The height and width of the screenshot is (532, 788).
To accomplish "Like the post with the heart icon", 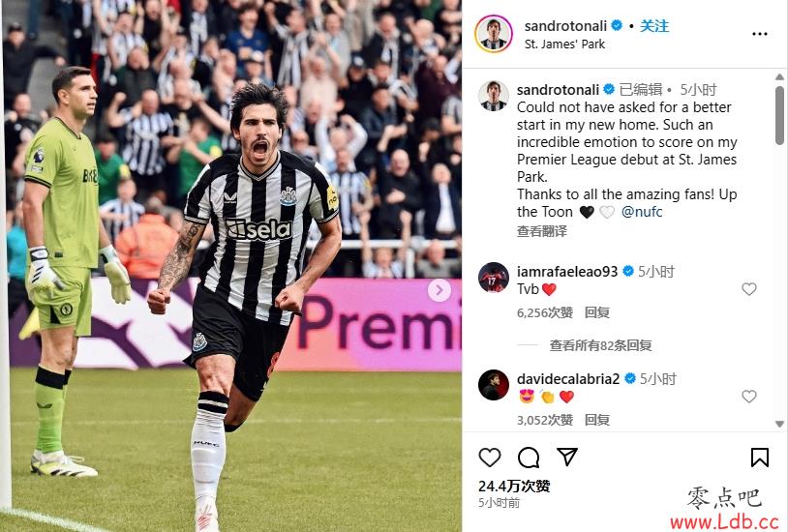I will (490, 458).
